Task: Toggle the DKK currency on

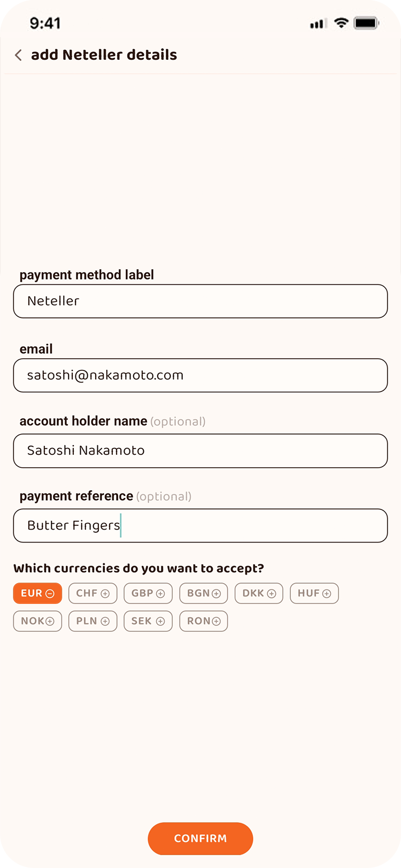Action: coord(259,593)
